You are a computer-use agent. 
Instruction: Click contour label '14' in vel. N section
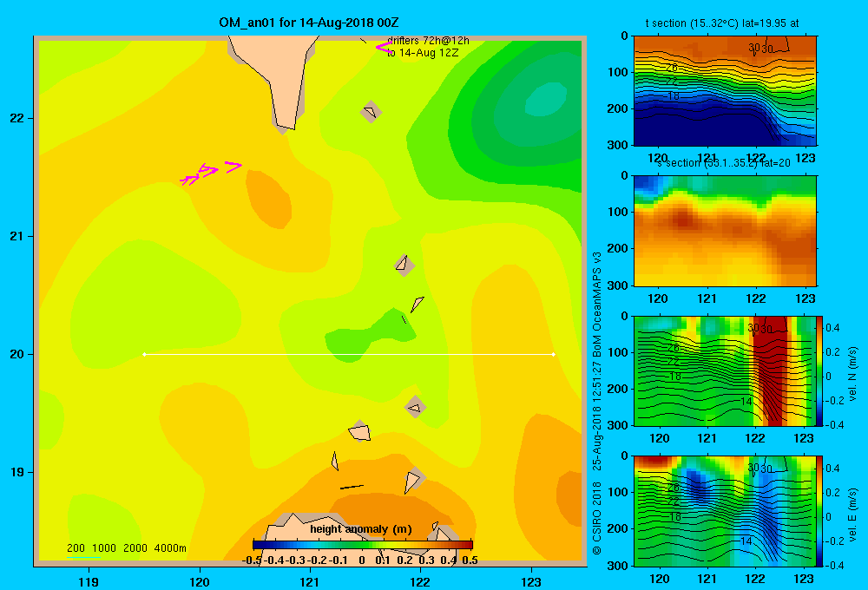pos(746,401)
